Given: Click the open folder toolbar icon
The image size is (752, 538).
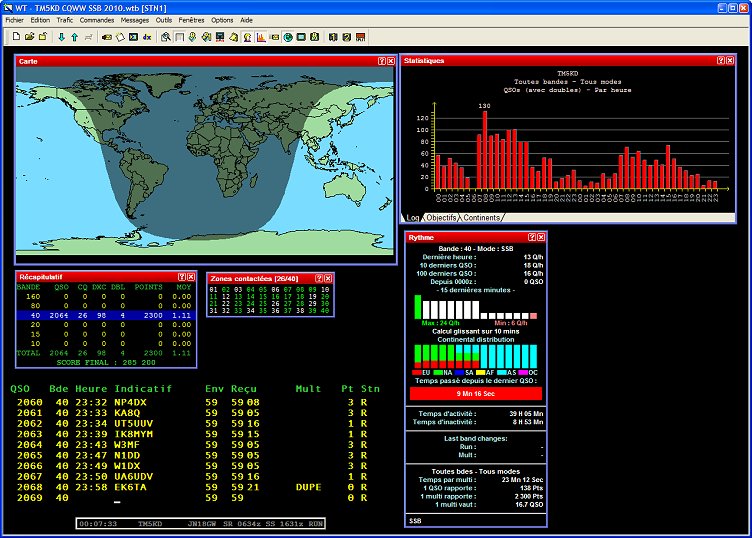Looking at the screenshot, I should (29, 37).
